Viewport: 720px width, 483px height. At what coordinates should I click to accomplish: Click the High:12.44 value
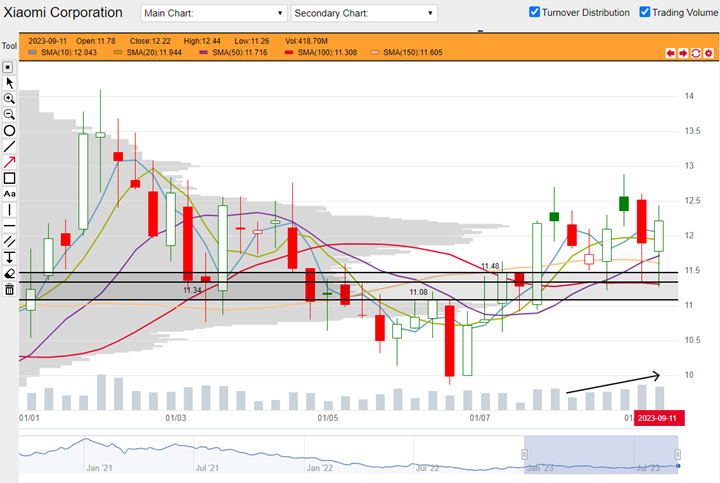(x=202, y=41)
